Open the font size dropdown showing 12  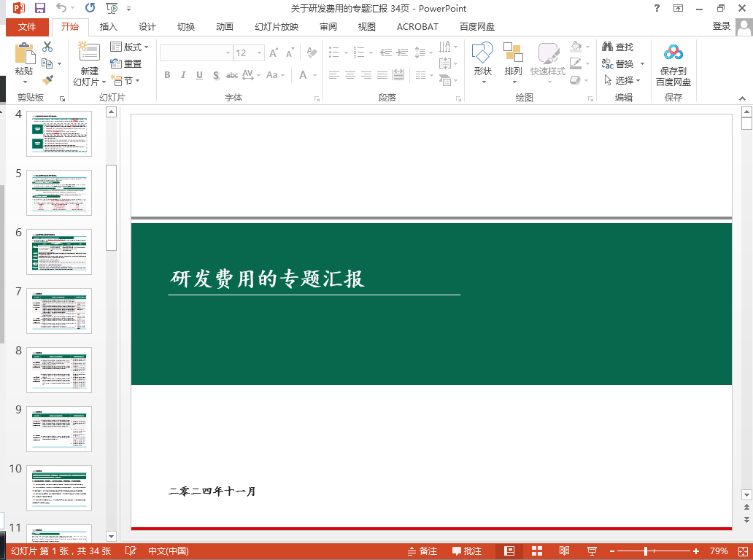pos(259,52)
